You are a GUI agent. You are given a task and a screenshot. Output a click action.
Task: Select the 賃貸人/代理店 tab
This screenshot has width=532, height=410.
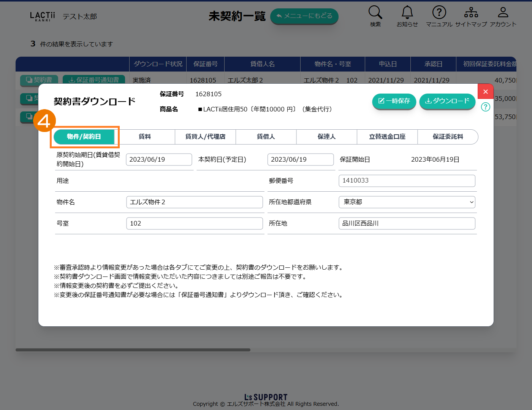point(205,137)
